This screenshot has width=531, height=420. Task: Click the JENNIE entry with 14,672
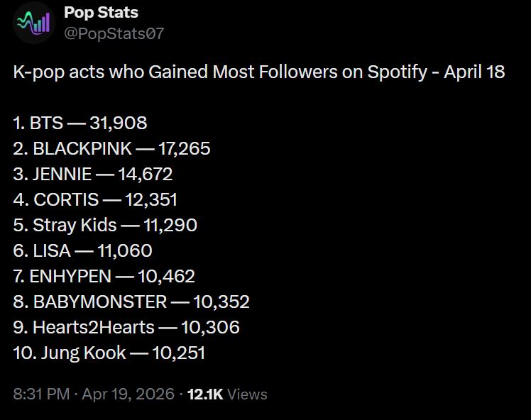coord(93,175)
